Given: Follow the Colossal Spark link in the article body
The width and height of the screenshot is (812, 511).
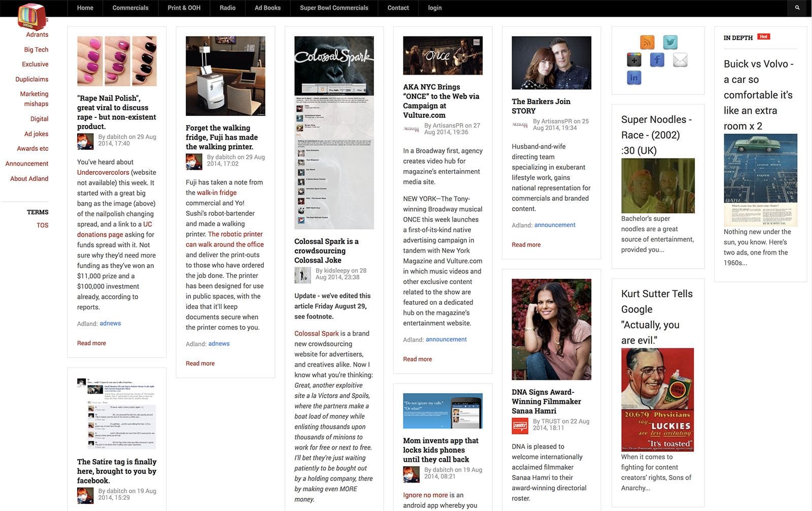Looking at the screenshot, I should (316, 334).
